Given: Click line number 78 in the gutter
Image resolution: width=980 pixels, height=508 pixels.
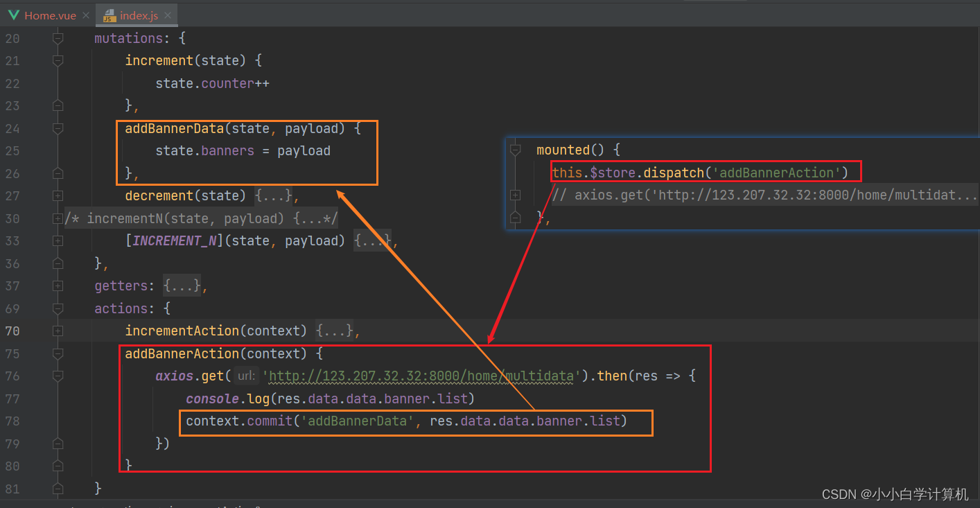Looking at the screenshot, I should coord(12,421).
